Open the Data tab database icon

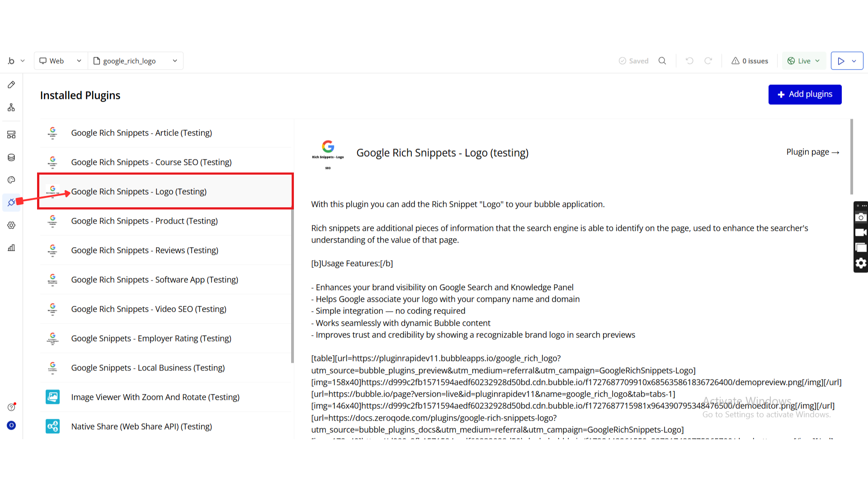11,157
